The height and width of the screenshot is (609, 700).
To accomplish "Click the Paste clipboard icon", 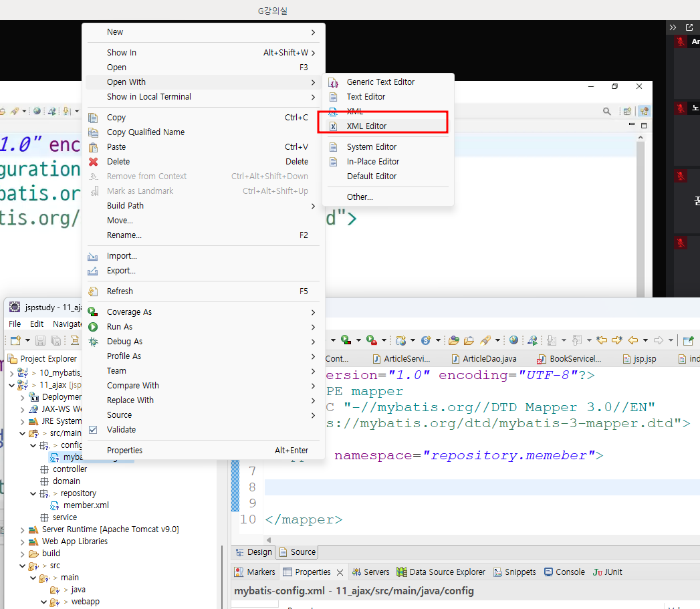I will click(x=93, y=147).
